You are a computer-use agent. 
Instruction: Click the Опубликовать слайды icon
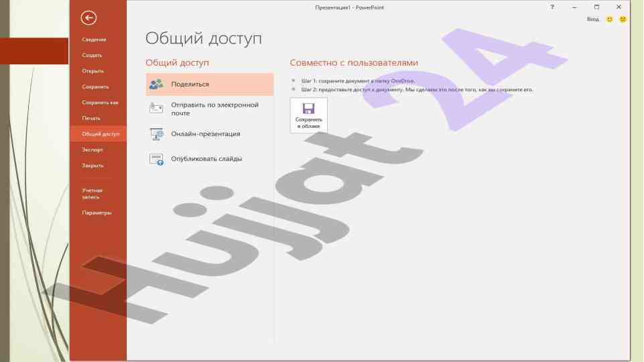pos(156,159)
